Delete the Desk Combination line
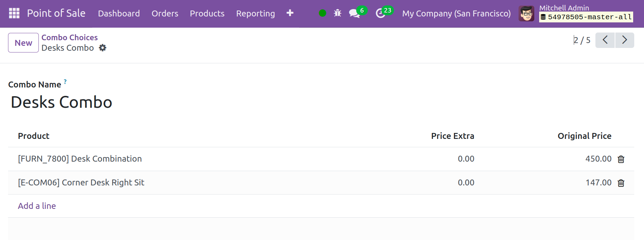The width and height of the screenshot is (644, 240). pos(621,159)
